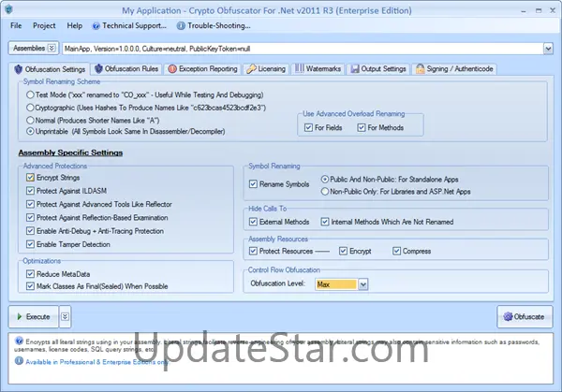Toggle Protect Against Reflection-Based Examination

click(31, 218)
